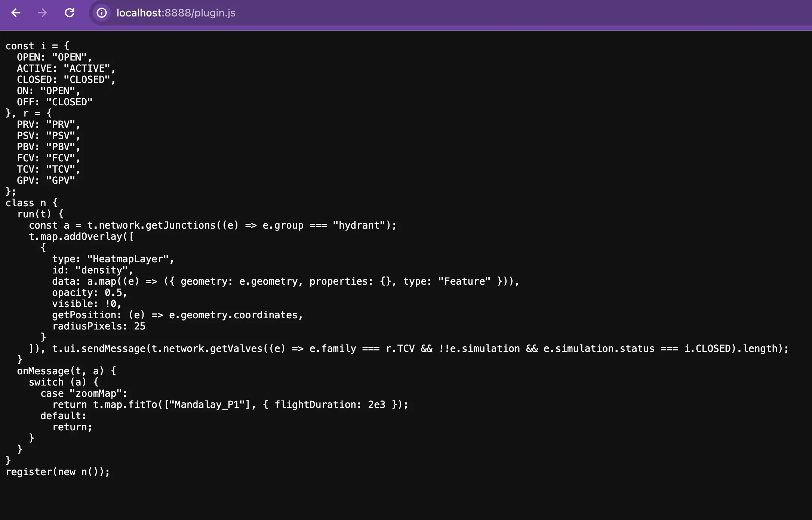Click the line starting 'data: a.map((e)'
This screenshot has width=812, height=520.
click(286, 281)
